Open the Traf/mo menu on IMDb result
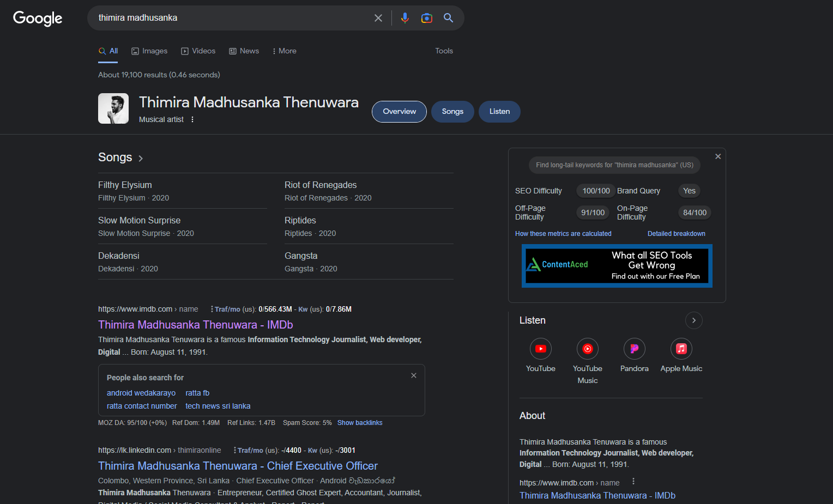This screenshot has height=504, width=833. pyautogui.click(x=212, y=309)
